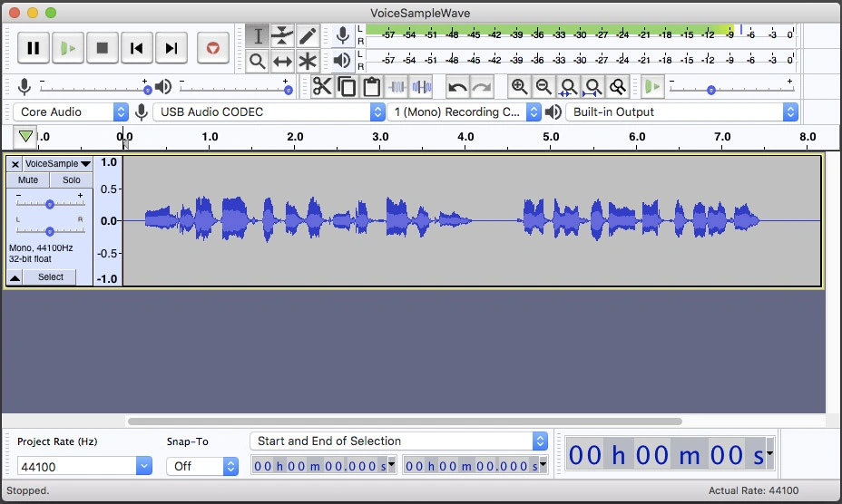Screen dimensions: 842x504
Task: Mute the VoiceSample track
Action: click(x=28, y=179)
